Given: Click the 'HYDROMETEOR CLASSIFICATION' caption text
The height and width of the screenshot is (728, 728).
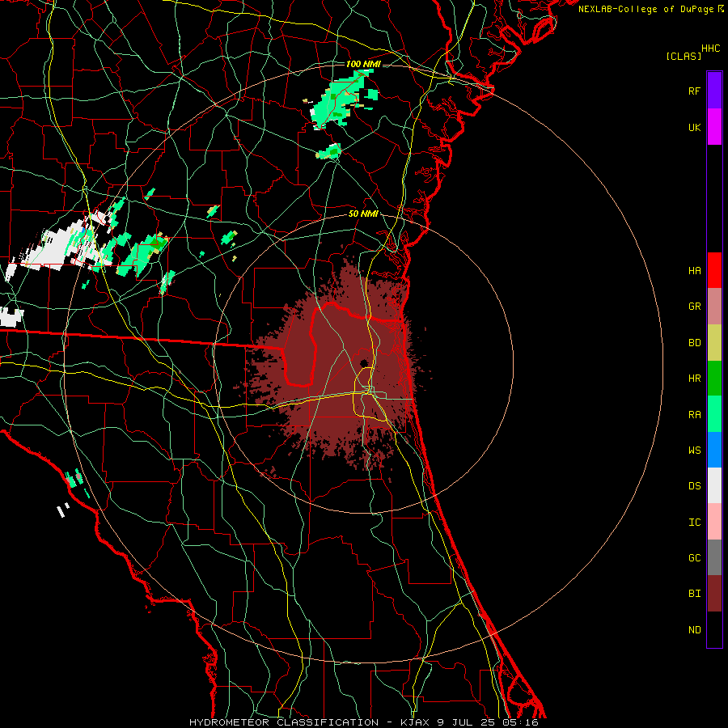Looking at the screenshot, I should coord(284,722).
